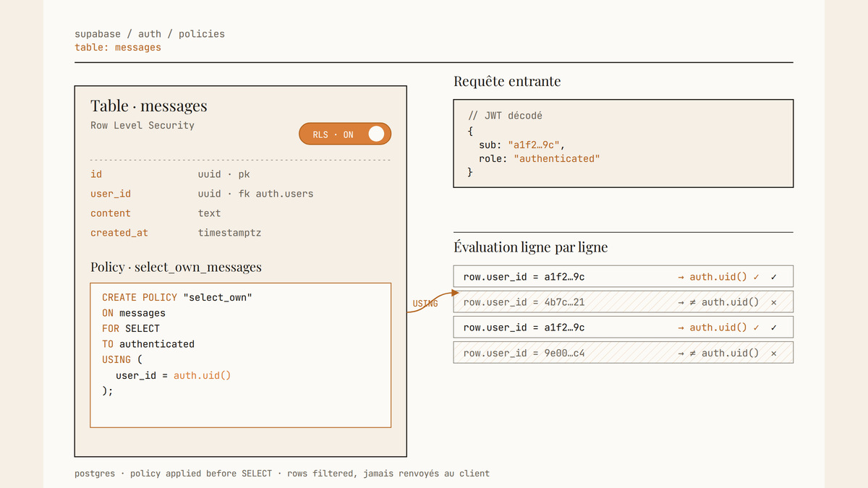Select the 'id' column name

click(x=96, y=174)
